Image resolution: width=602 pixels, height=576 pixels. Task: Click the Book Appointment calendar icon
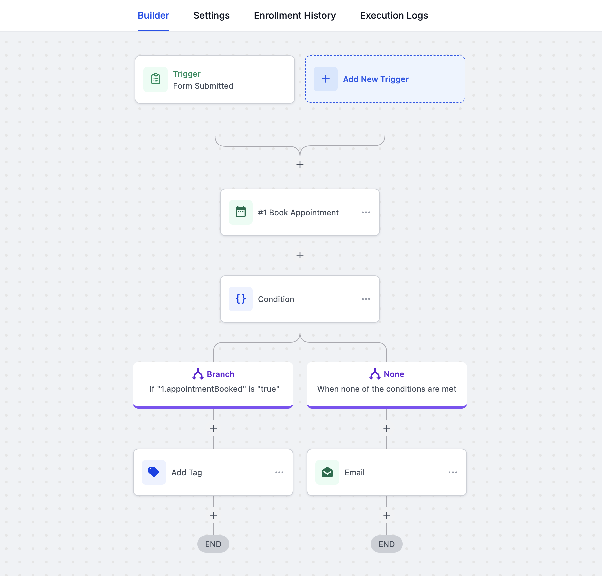point(241,212)
